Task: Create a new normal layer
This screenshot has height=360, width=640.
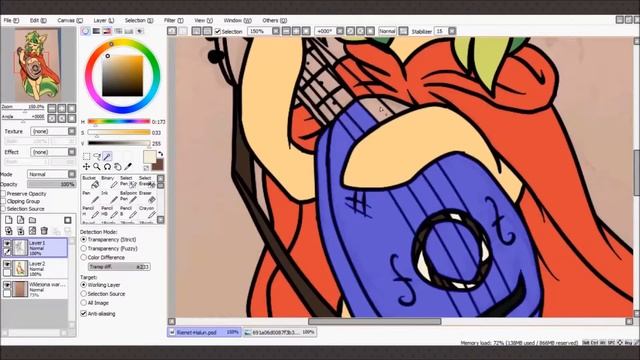Action: coord(9,220)
